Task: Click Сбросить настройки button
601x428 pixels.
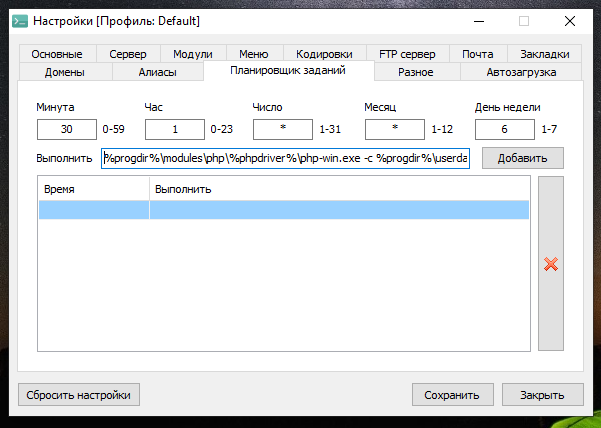Action: point(79,394)
